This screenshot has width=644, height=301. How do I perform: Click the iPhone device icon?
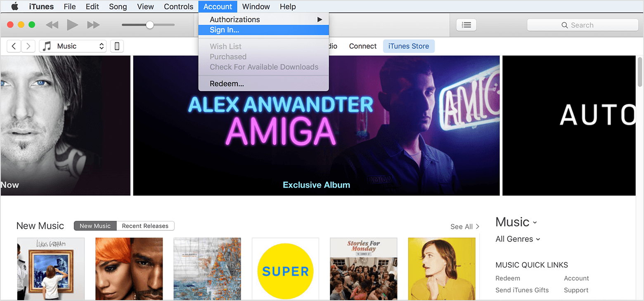[117, 46]
